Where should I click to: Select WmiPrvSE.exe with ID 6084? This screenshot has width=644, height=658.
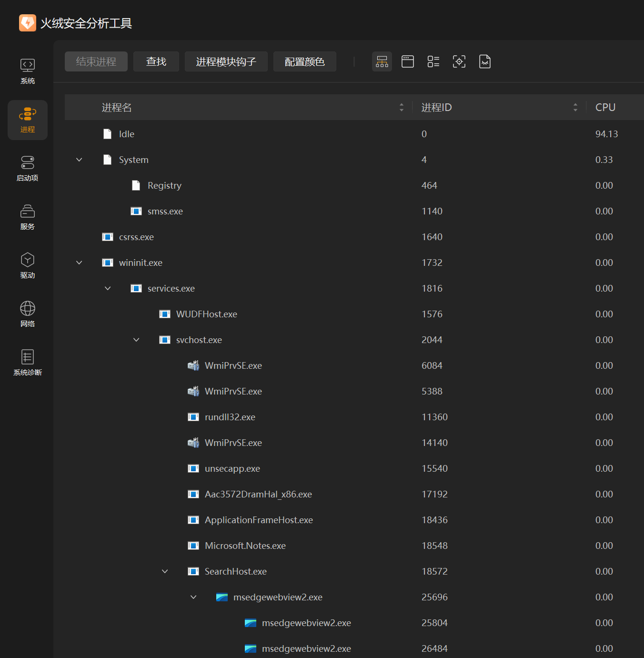[354, 365]
